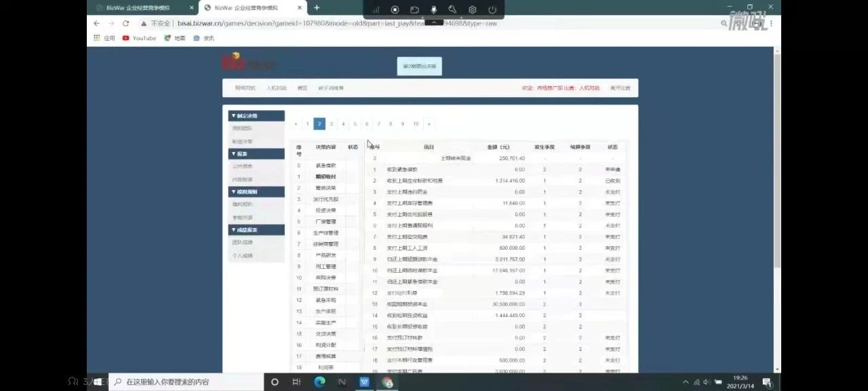Click the 人机对战 navigation link
868x391 pixels.
click(276, 88)
